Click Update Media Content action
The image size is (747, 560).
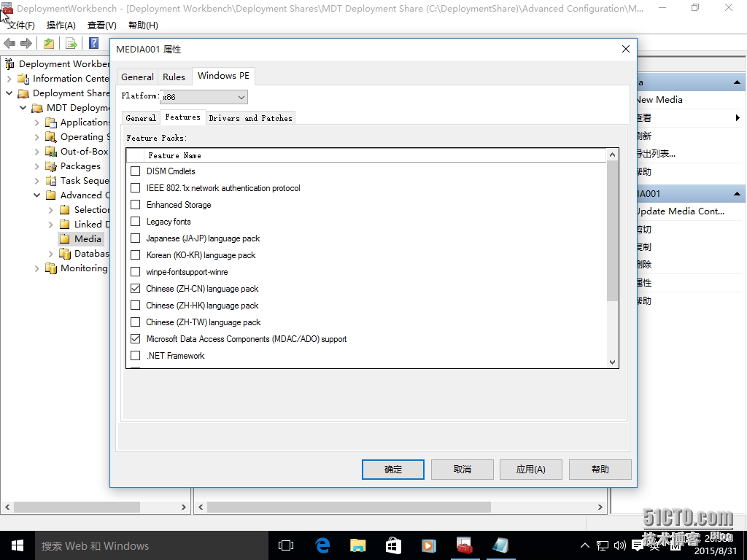(681, 211)
